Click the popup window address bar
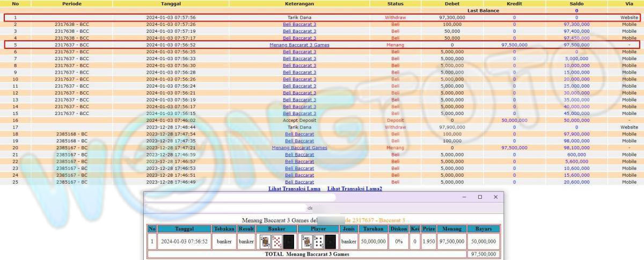Viewport: 644px width, 260px height. click(241, 207)
